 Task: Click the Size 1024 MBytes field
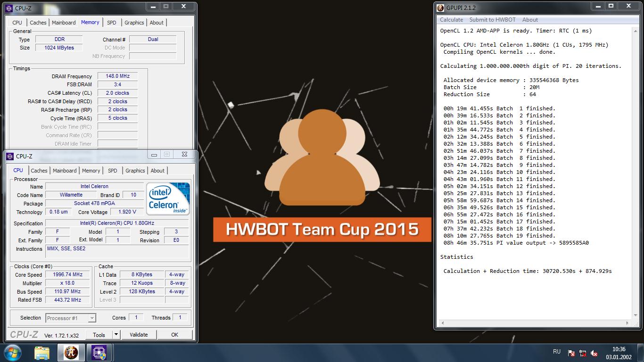pyautogui.click(x=59, y=48)
